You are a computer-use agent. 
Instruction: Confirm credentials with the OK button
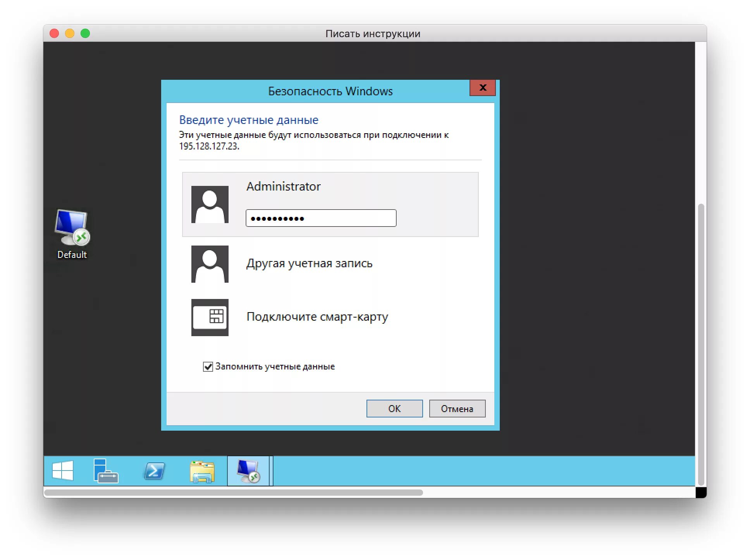point(394,409)
